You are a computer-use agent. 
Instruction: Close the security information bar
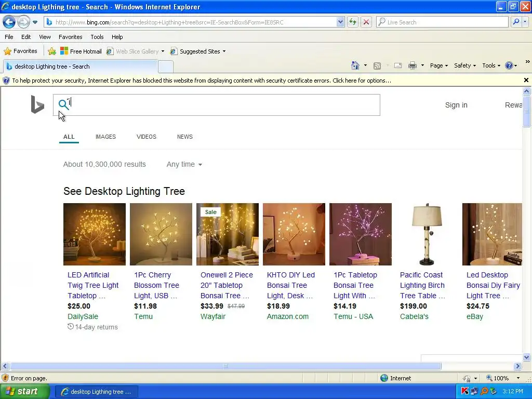point(526,80)
